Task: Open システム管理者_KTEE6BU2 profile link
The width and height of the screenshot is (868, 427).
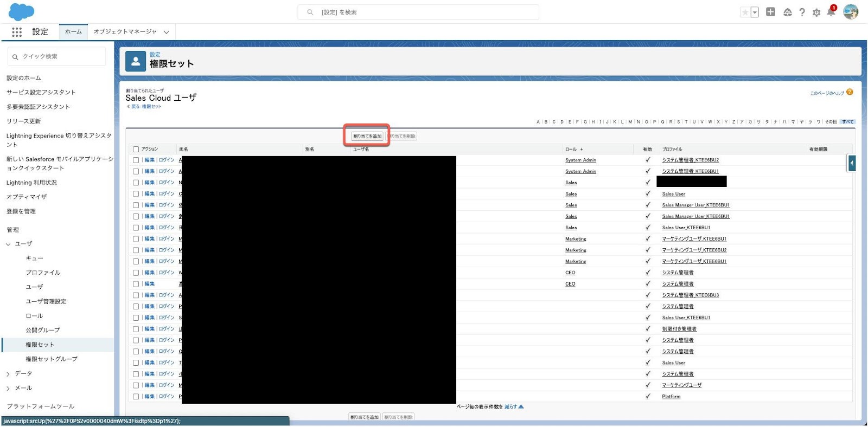Action: 690,160
